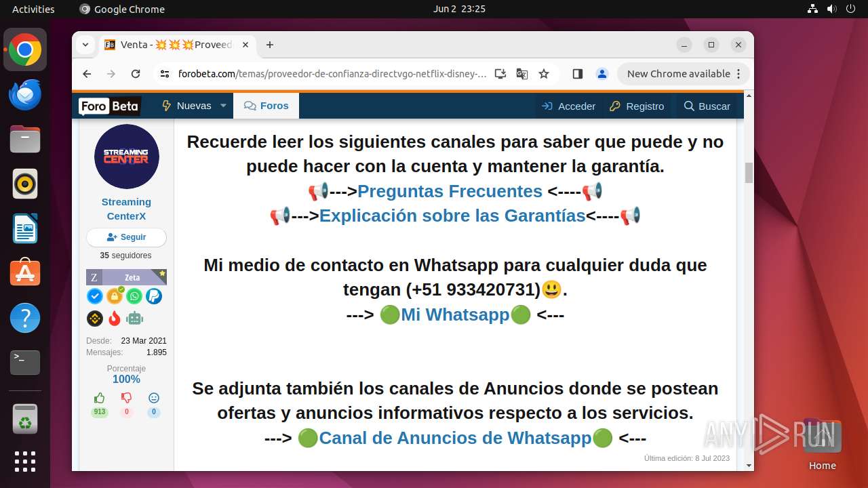Open the Activities overview
868x488 pixels.
coord(33,9)
